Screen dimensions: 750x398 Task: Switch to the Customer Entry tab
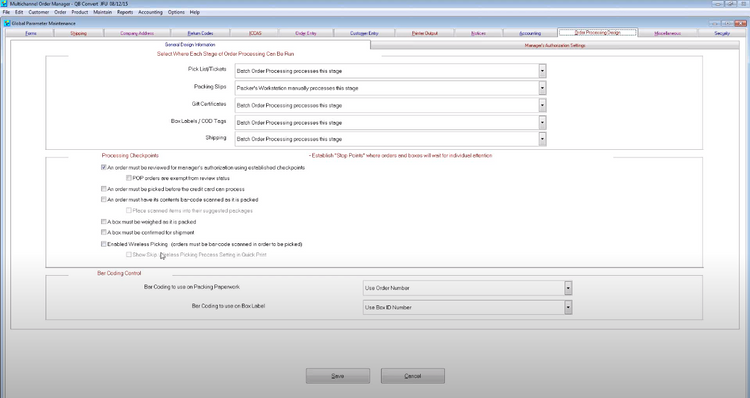(x=364, y=33)
